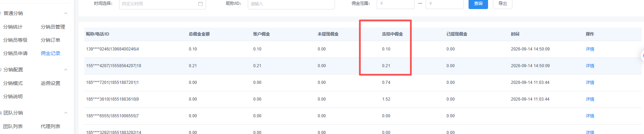The image size is (644, 134).
Task: Focus the 昵称/ID search field
Action: click(x=291, y=4)
